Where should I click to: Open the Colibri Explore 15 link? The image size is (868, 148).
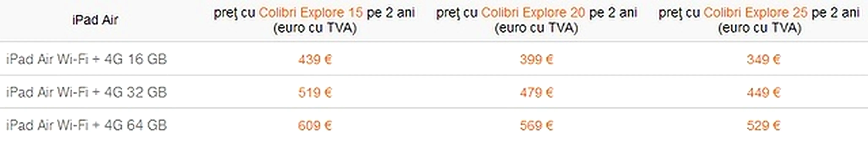[x=310, y=13]
